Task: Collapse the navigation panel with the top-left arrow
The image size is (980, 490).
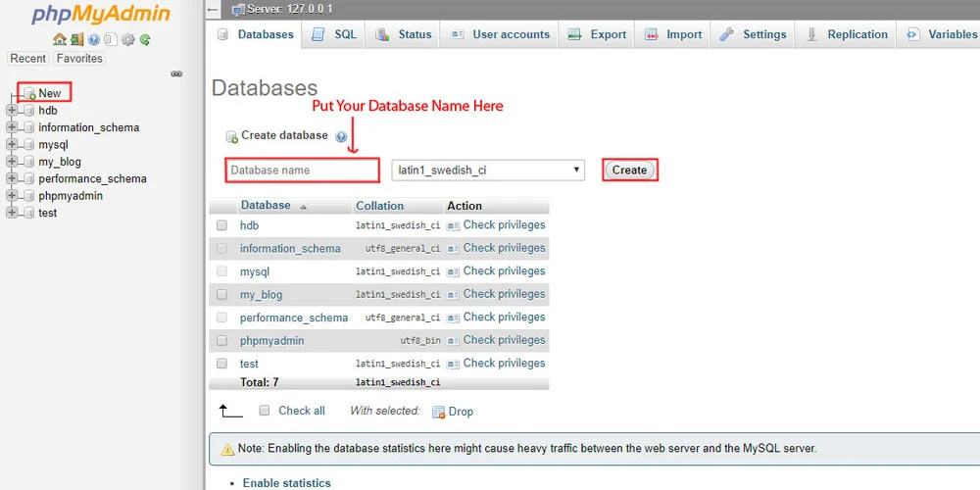Action: point(213,10)
